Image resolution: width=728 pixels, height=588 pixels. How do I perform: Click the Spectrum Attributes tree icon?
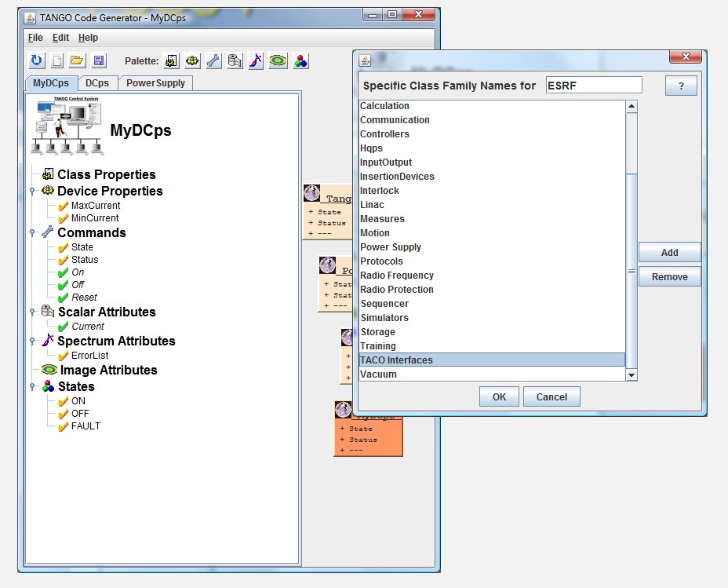click(48, 340)
